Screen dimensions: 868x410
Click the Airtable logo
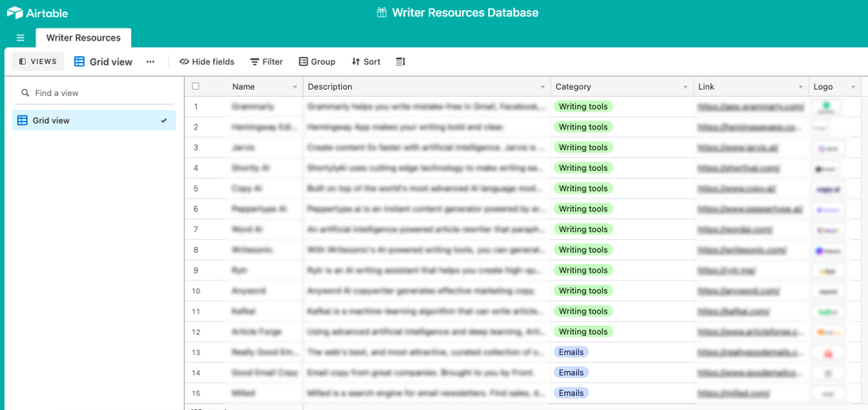pos(38,13)
